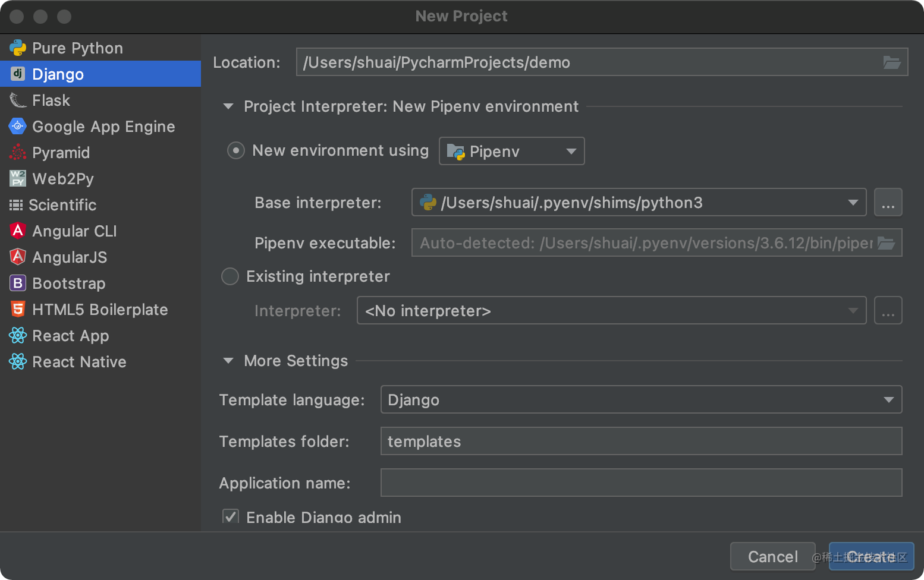Select the Pure Python icon in sidebar
Image resolution: width=924 pixels, height=580 pixels.
[x=18, y=48]
